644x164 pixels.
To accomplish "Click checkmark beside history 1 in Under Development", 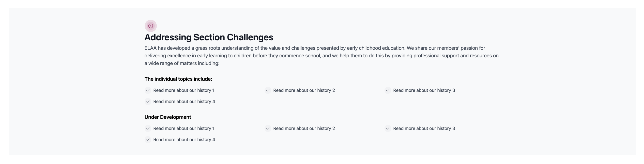I will point(148,128).
